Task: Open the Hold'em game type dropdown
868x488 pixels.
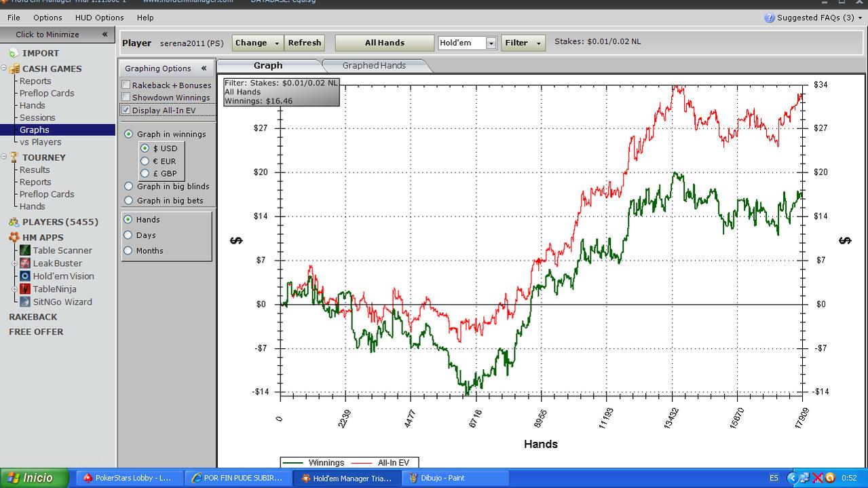Action: 491,43
